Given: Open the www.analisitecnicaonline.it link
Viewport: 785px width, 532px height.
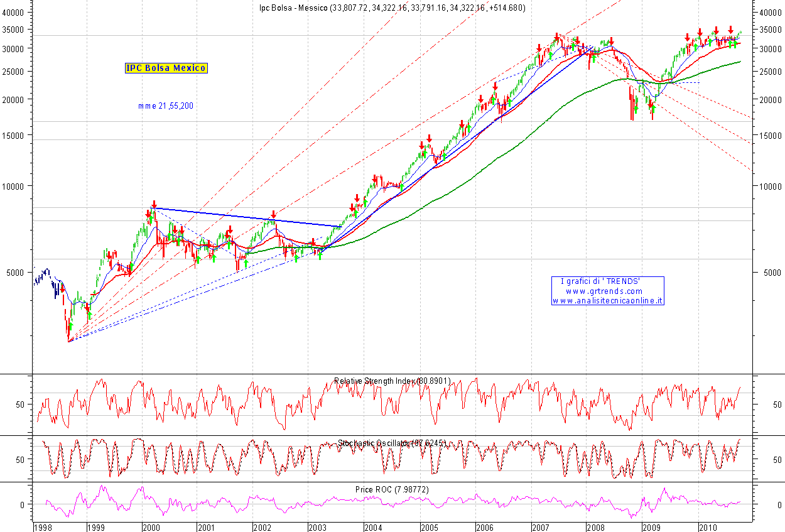Looking at the screenshot, I should point(607,301).
